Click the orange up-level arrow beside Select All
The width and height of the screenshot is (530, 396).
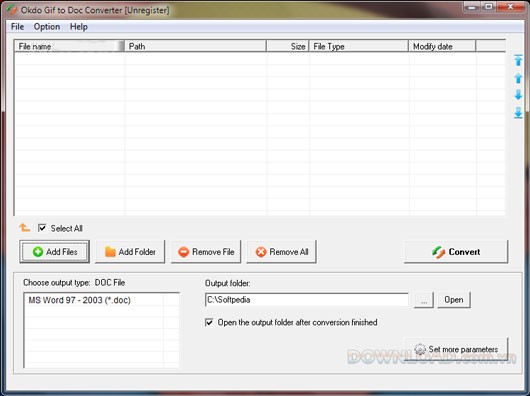tap(24, 228)
